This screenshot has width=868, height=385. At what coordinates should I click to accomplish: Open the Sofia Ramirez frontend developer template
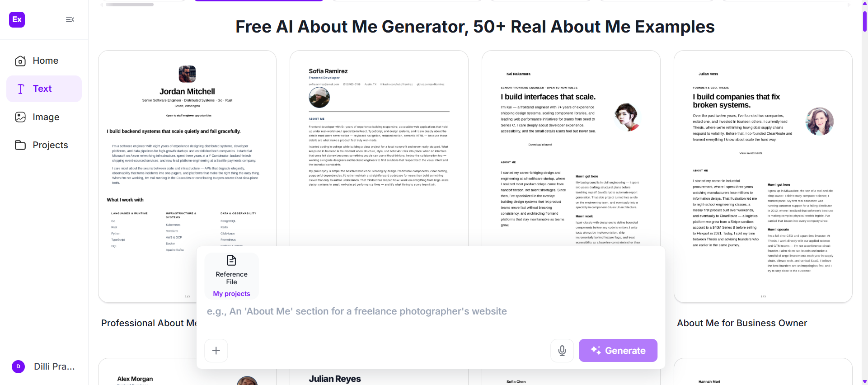click(x=379, y=149)
